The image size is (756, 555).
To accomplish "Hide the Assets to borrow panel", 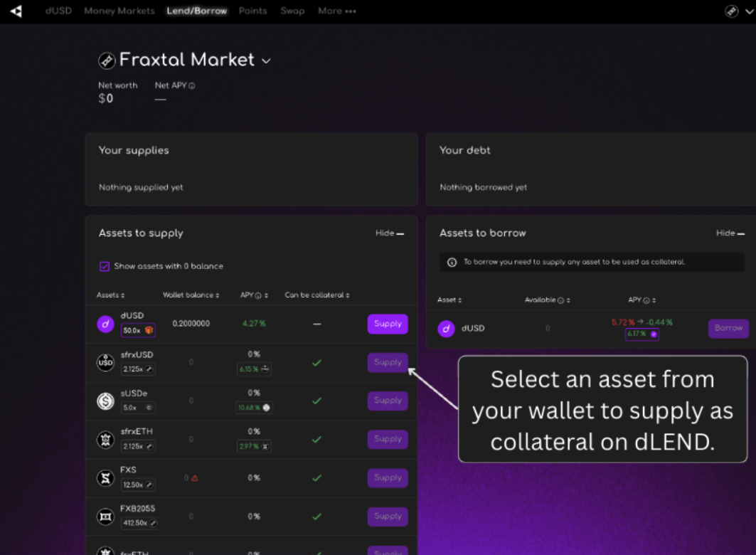I will coord(730,233).
